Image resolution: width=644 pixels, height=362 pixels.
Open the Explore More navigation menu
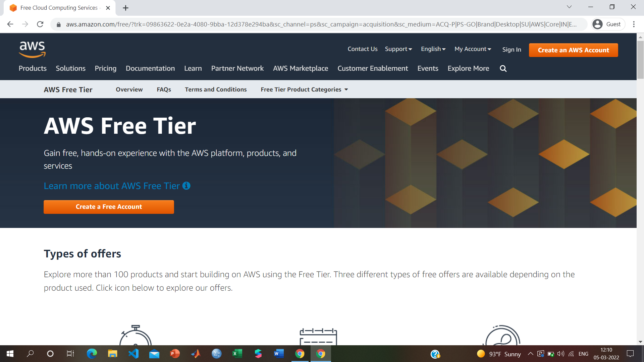point(468,68)
